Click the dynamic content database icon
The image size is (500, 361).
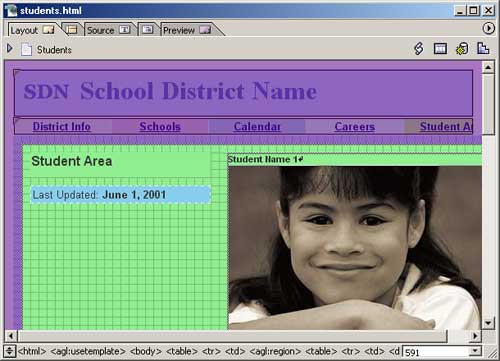pos(462,49)
